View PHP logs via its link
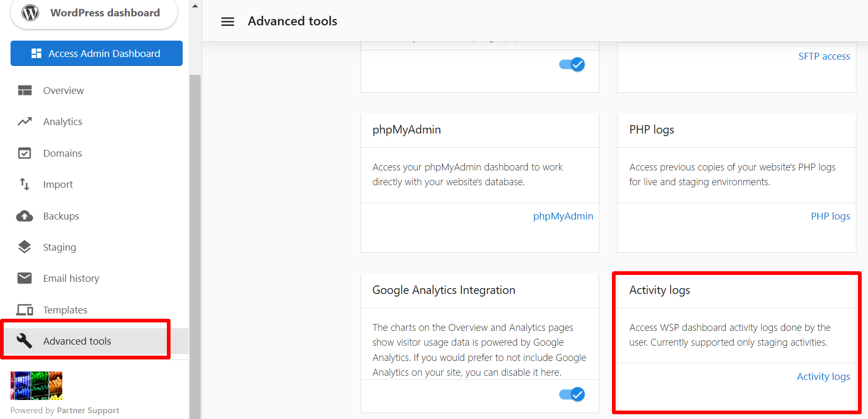Screen dimensions: 868x419 [x=830, y=216]
